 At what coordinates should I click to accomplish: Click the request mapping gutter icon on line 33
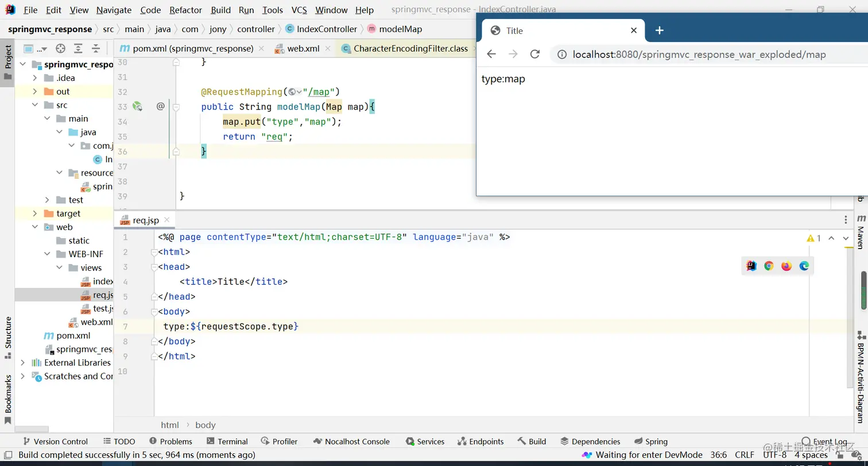click(x=137, y=106)
